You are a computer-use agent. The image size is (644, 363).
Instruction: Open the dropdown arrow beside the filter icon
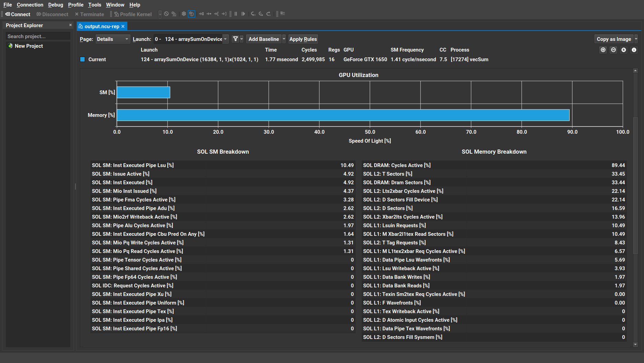[x=242, y=39]
